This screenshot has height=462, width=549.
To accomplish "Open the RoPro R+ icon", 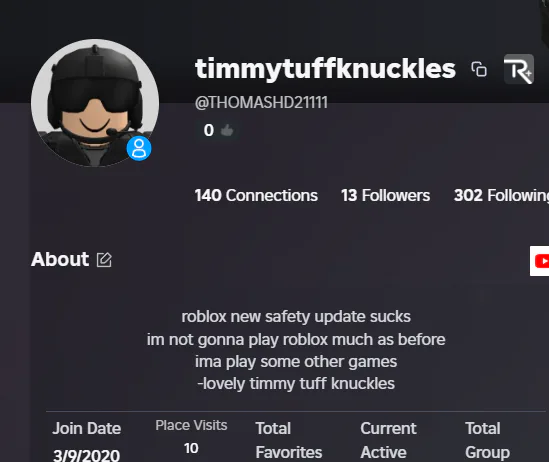I will [519, 69].
